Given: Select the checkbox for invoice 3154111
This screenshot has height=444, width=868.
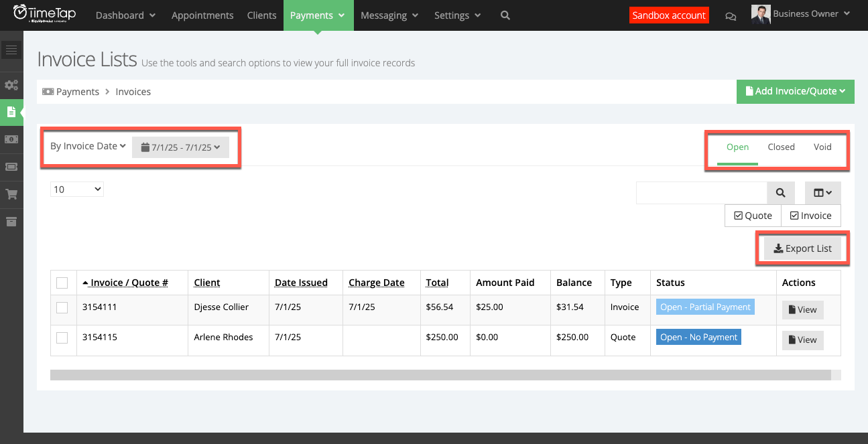Looking at the screenshot, I should click(62, 307).
